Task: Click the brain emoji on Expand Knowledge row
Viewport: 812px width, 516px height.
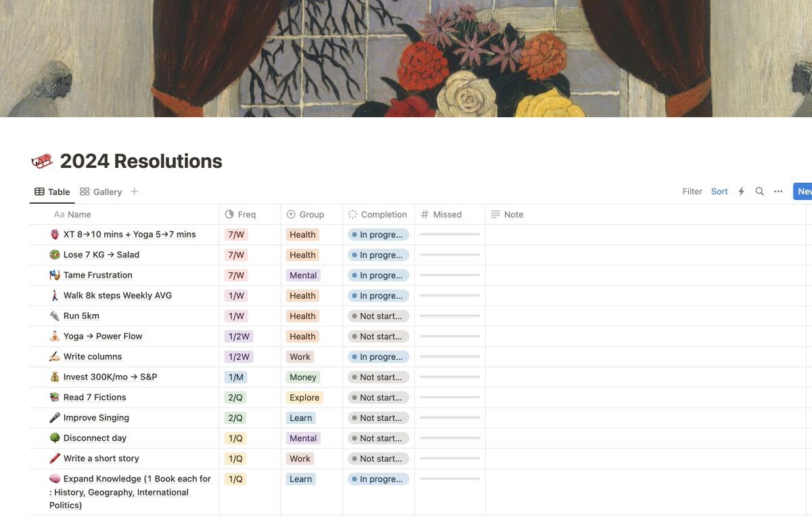Action: [x=55, y=479]
